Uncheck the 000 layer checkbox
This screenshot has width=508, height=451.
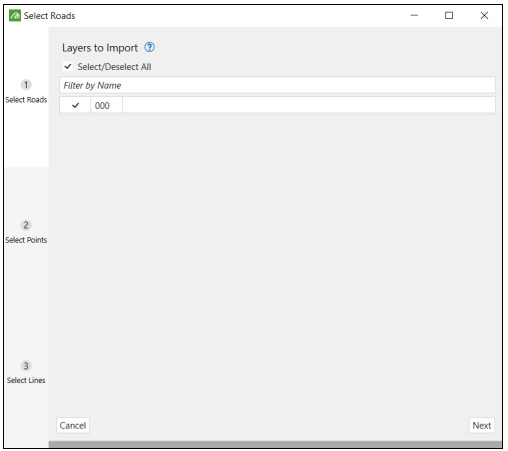(75, 105)
